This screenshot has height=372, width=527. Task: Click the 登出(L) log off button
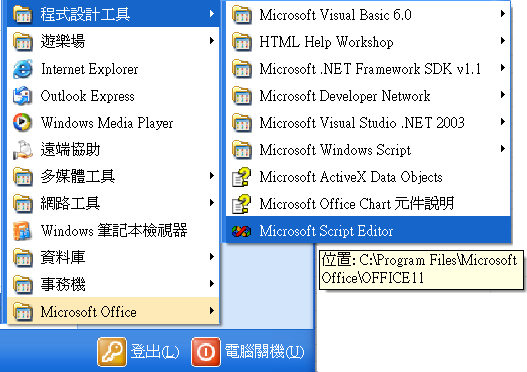[x=138, y=352]
